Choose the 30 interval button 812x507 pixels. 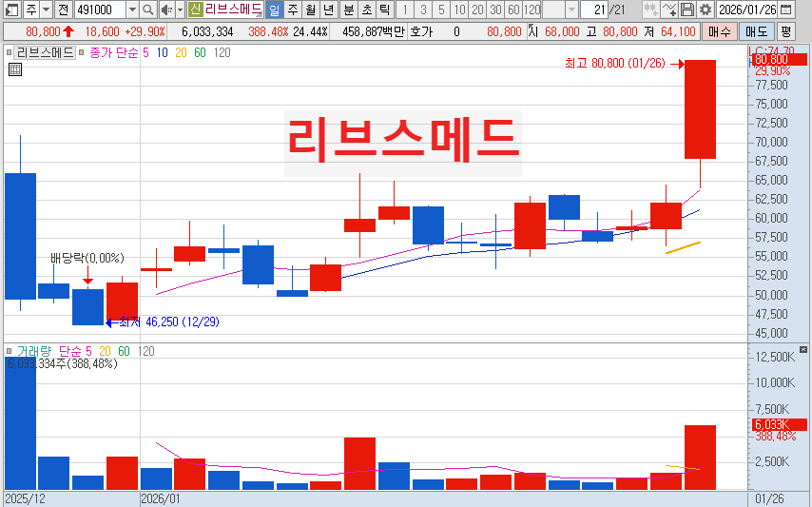[x=495, y=10]
